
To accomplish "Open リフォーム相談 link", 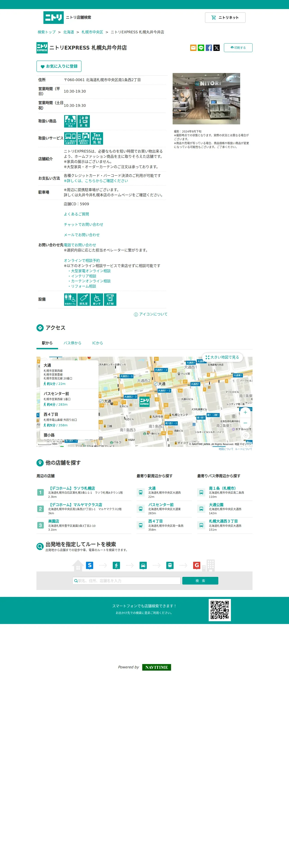I will 84,286.
